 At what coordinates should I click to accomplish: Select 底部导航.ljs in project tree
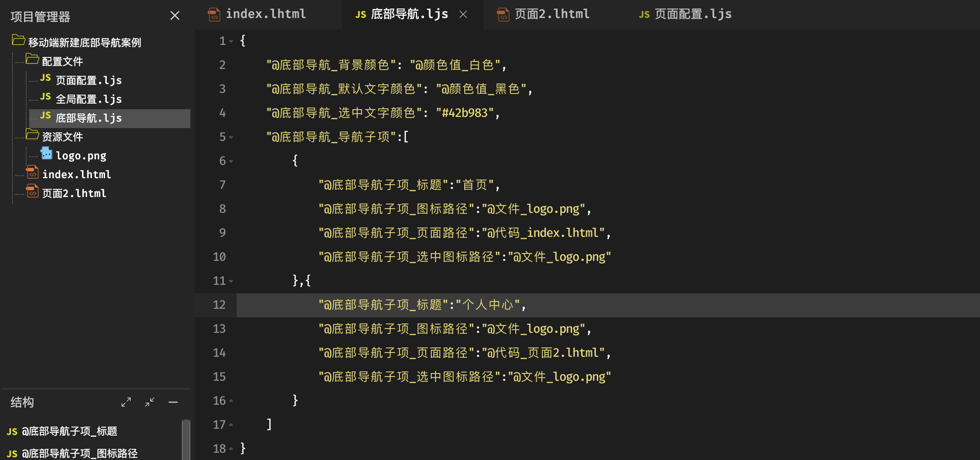click(x=89, y=118)
